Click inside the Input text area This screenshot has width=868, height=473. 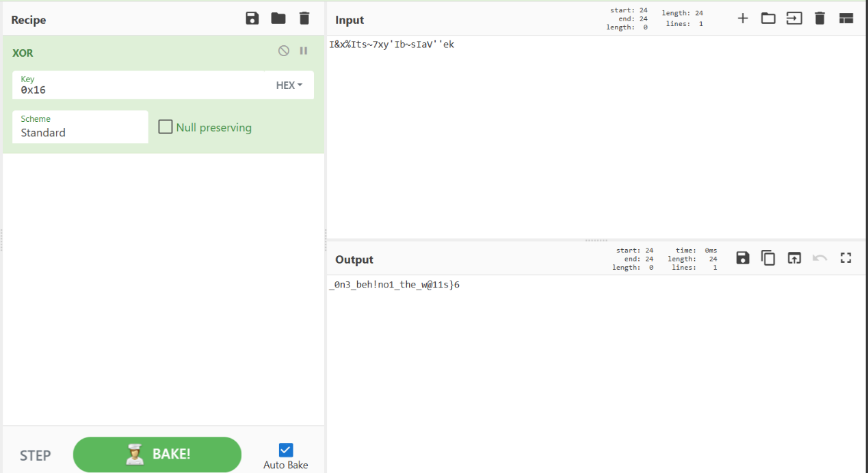[x=596, y=137]
